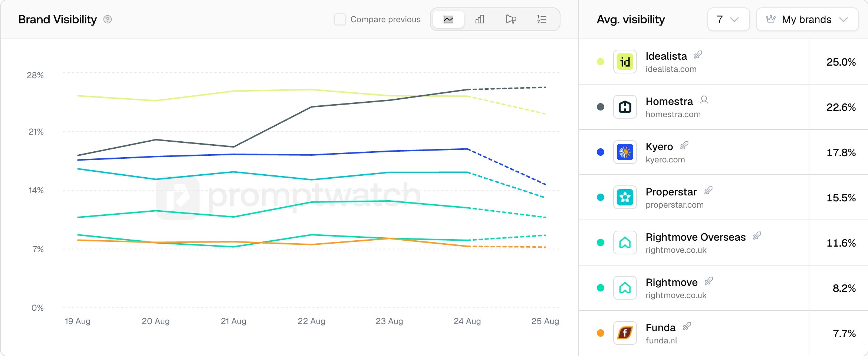Click the 22 Aug axis label
Viewport: 868px width, 356px height.
pos(312,321)
